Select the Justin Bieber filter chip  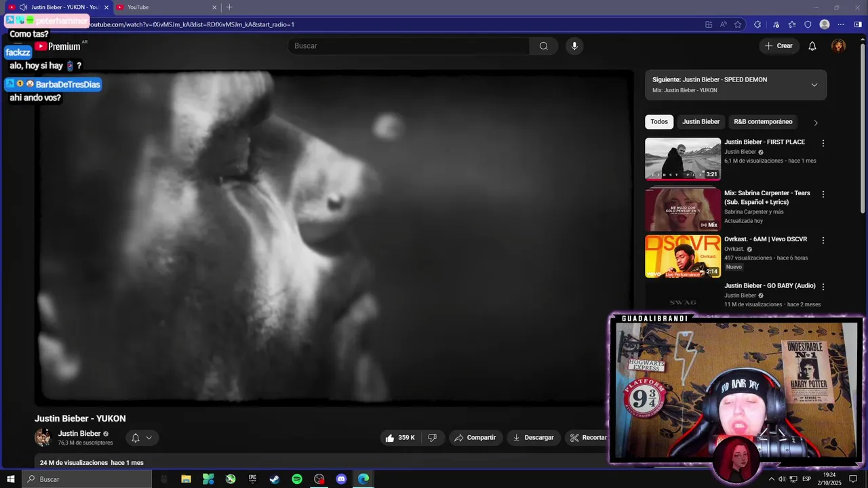pyautogui.click(x=701, y=122)
